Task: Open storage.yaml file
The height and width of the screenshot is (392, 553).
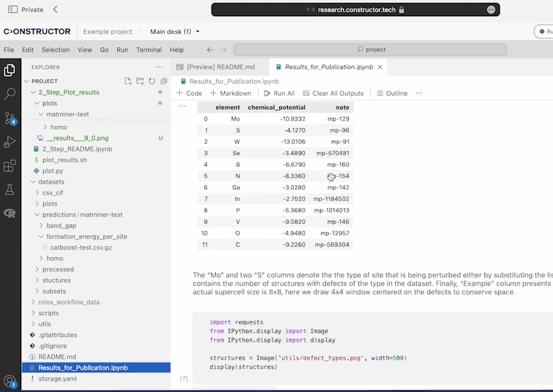Action: pos(57,379)
